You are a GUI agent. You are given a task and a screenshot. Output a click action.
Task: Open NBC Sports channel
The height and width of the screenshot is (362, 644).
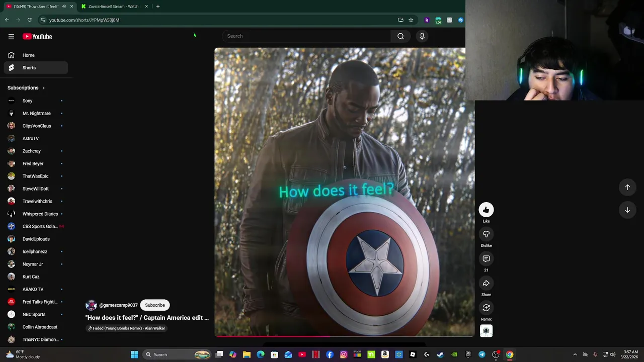pos(35,314)
